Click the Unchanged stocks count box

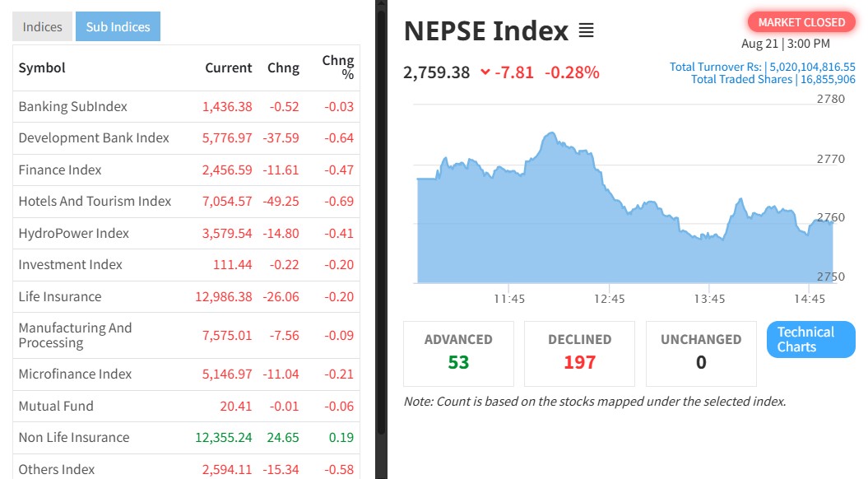[700, 353]
